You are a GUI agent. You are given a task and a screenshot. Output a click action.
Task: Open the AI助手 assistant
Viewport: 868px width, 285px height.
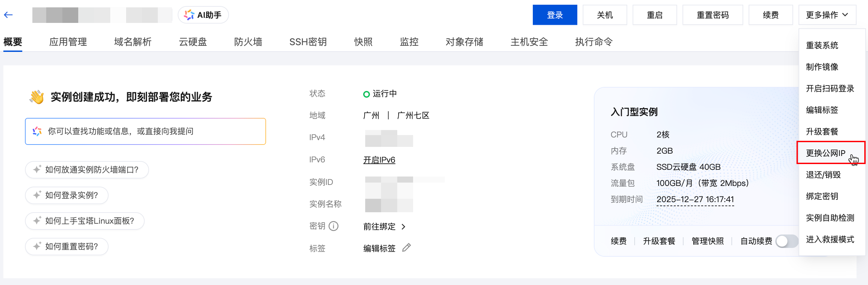point(203,15)
